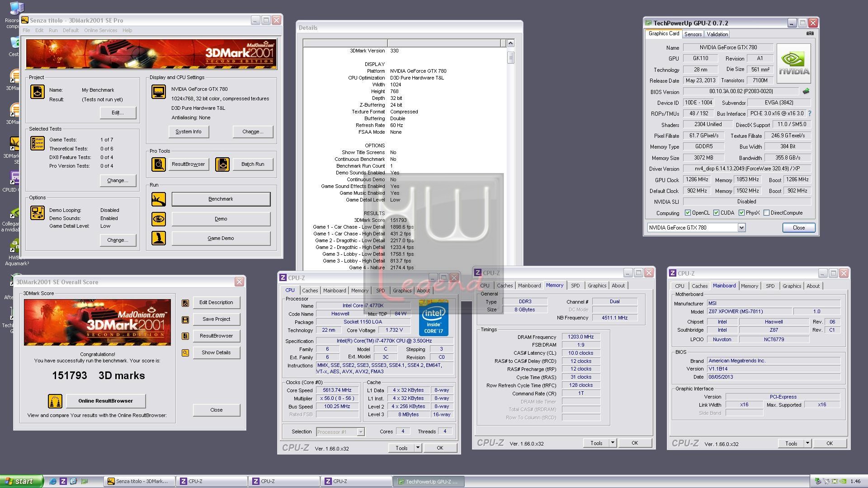Viewport: 868px width, 488px height.
Task: Click the NVIDIA logo in GPU-Z
Action: tap(794, 63)
